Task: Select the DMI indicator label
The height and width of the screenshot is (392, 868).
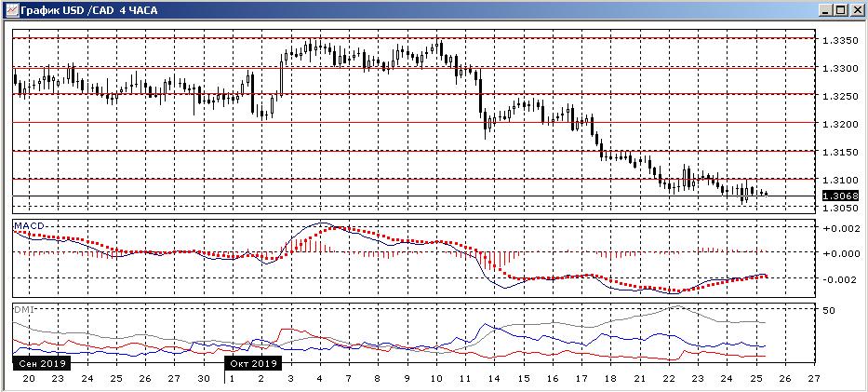Action: (x=22, y=308)
